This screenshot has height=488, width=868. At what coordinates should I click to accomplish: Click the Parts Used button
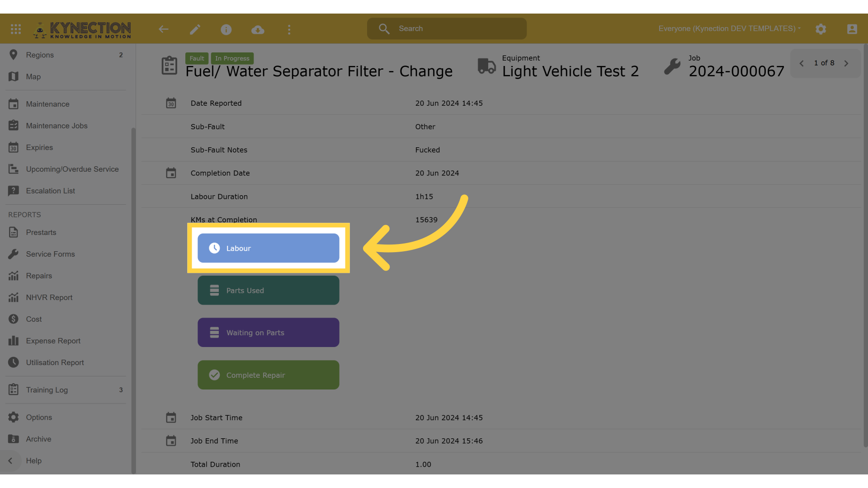pyautogui.click(x=269, y=290)
